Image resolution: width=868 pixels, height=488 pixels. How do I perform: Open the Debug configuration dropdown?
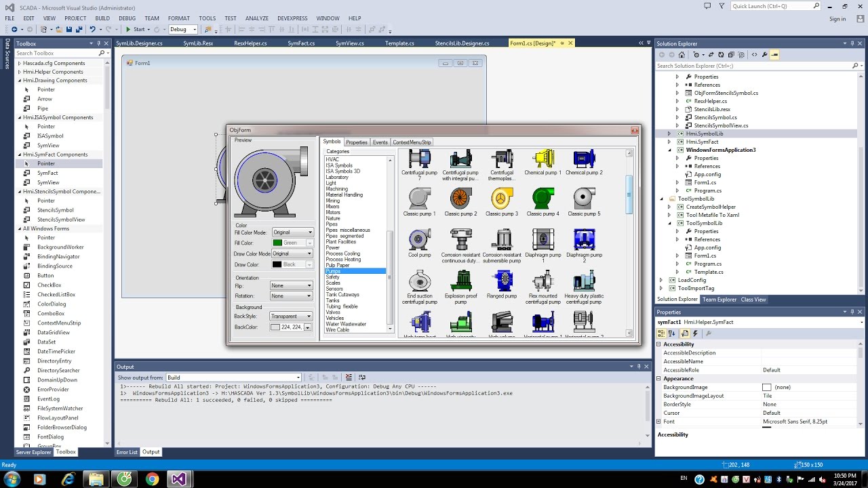tap(183, 29)
